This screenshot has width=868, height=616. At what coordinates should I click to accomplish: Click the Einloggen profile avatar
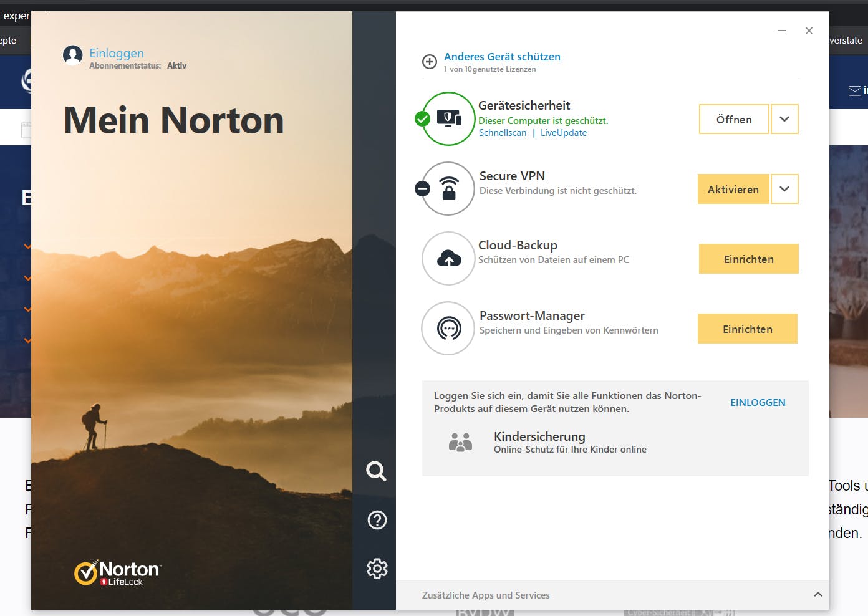click(x=72, y=56)
